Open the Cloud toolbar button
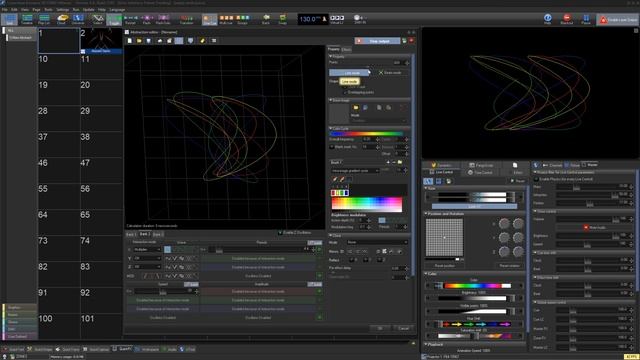640x360 pixels. (62, 19)
